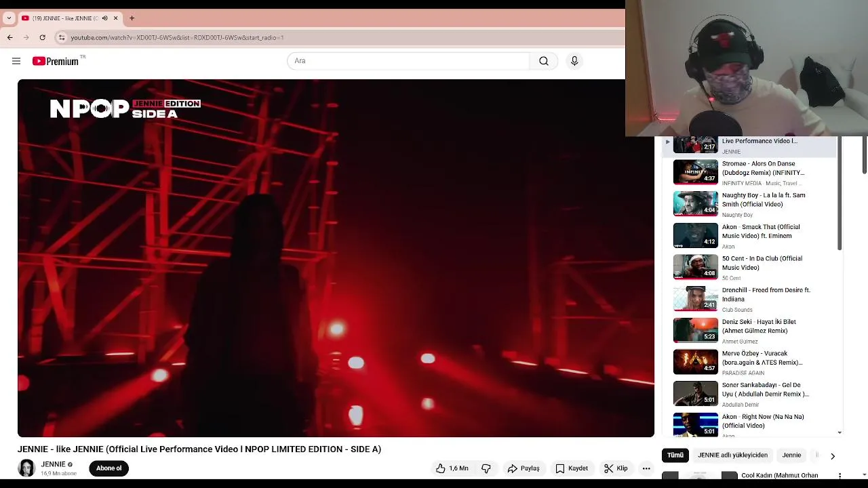Play 'Soner Sarıkabadayı - Gel De Uyu' item

[x=751, y=394]
